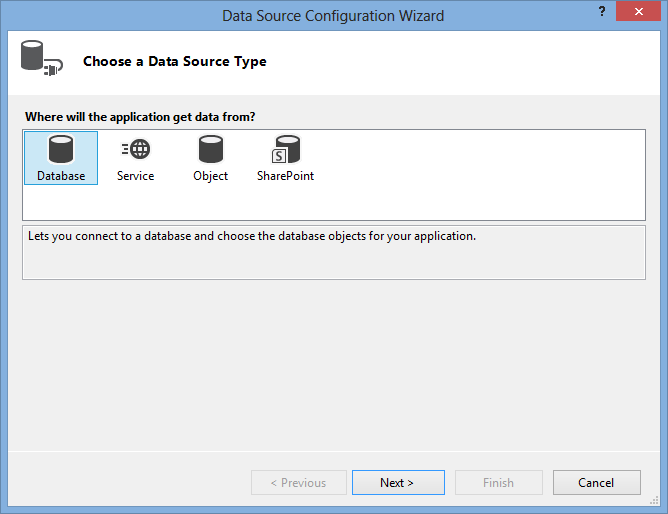This screenshot has width=668, height=514.
Task: Click the "Database" text label
Action: (x=61, y=176)
